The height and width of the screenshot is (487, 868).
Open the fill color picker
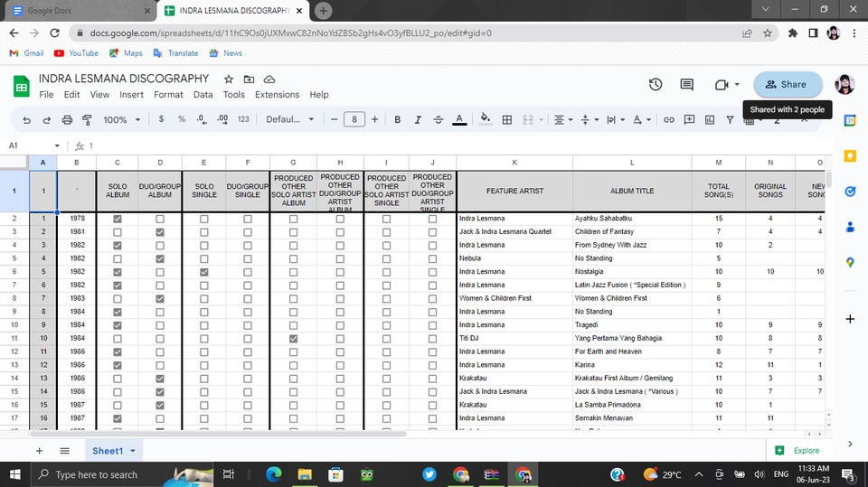tap(486, 119)
